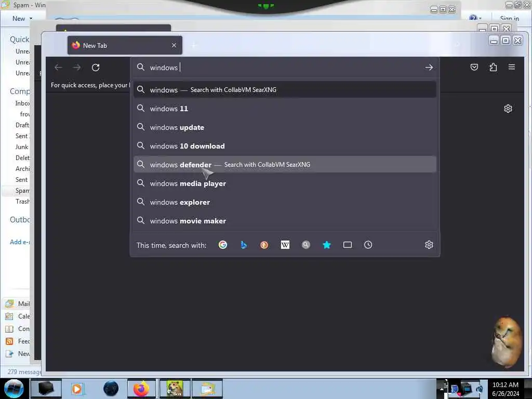Screen dimensions: 532x399
Task: Go forward with the Firefox forward arrow
Action: click(77, 68)
